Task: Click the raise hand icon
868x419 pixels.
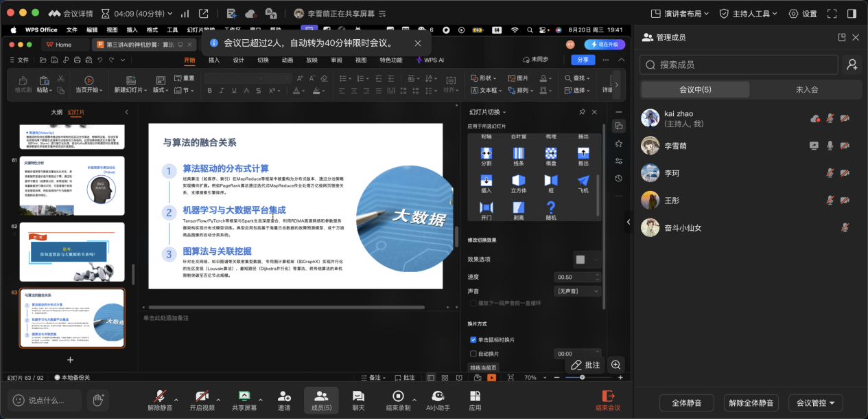Action: click(x=98, y=399)
